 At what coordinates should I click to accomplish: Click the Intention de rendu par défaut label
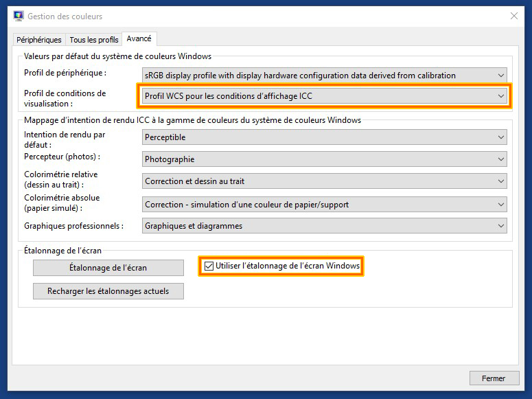[x=65, y=139]
